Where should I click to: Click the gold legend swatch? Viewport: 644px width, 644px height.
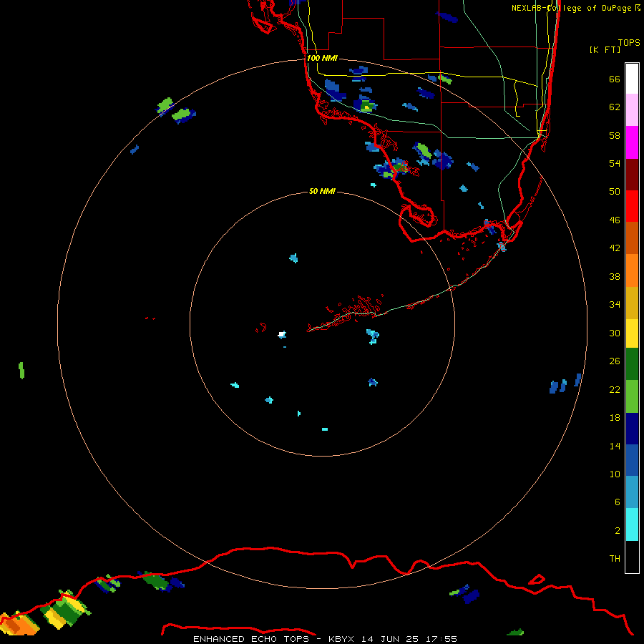632,303
